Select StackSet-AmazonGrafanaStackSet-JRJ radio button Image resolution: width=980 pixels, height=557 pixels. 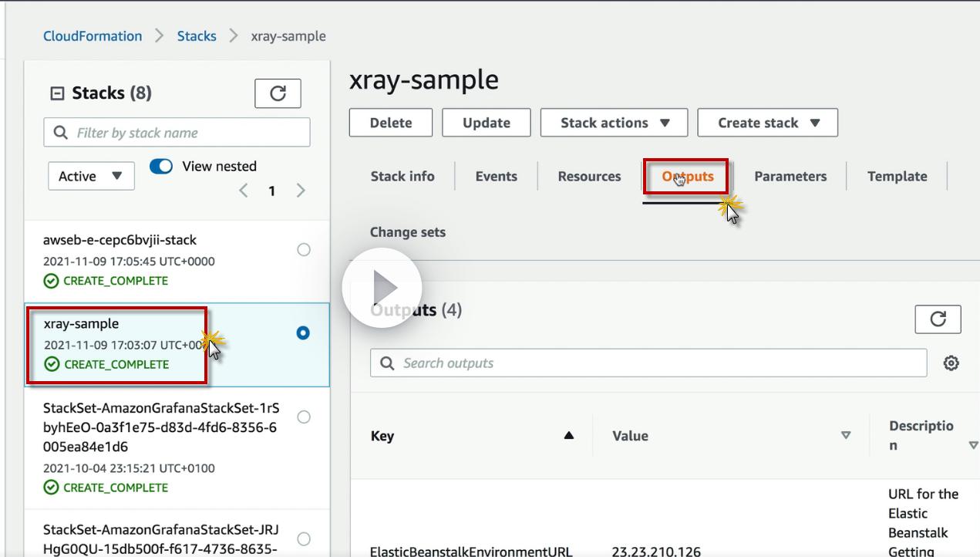(304, 538)
